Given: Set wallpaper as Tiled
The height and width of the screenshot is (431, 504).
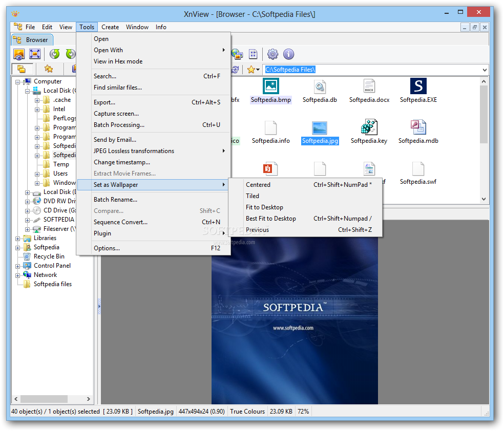Looking at the screenshot, I should click(x=305, y=196).
